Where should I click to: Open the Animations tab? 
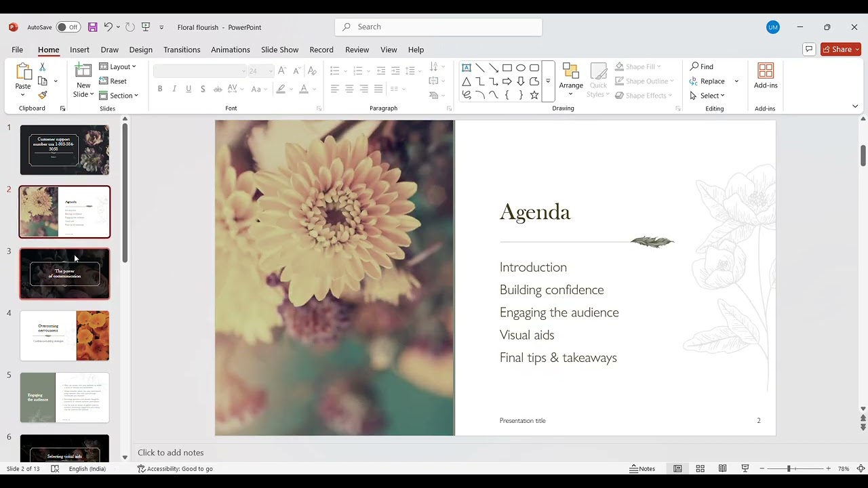(231, 49)
